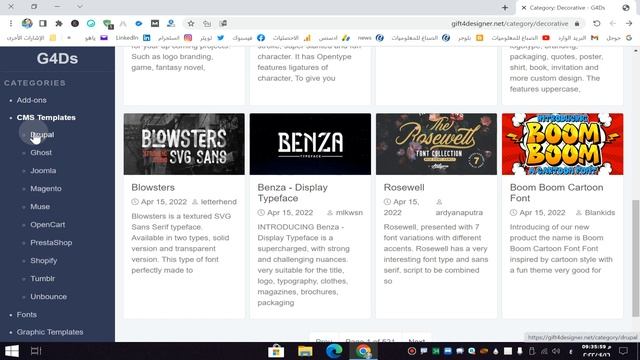Launch Microsoft Edge from the taskbar
This screenshot has height=360, width=640.
pyautogui.click(x=334, y=351)
